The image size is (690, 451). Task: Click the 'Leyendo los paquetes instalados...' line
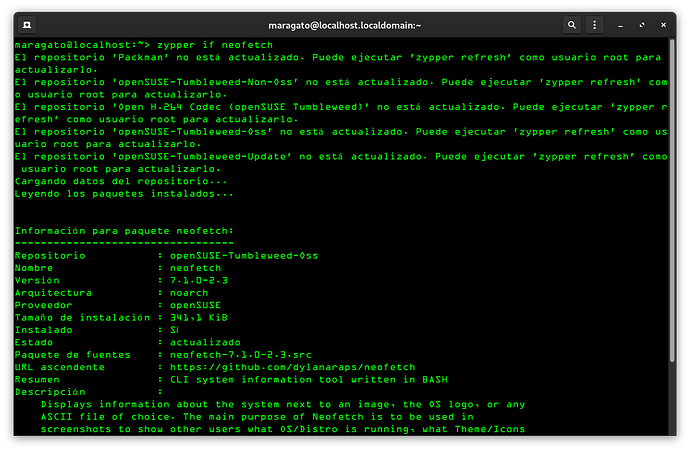click(124, 194)
